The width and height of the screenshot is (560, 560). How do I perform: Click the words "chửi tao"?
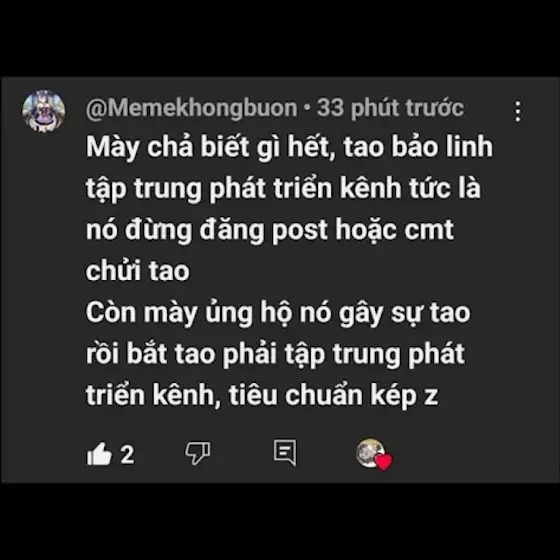(138, 271)
